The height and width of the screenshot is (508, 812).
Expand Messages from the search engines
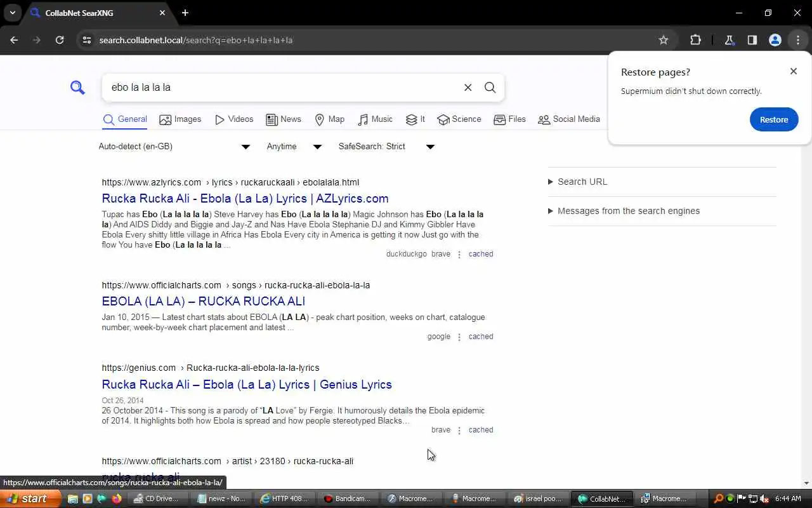[624, 211]
